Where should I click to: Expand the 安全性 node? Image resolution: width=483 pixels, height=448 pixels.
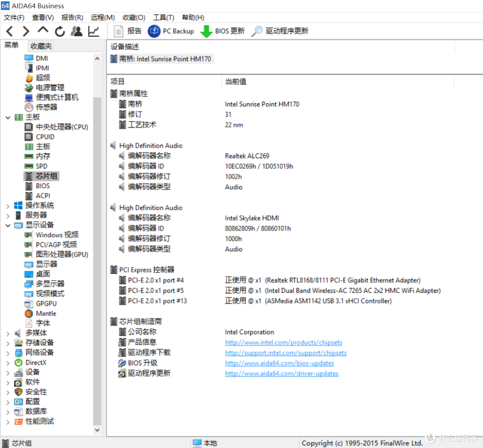8,393
